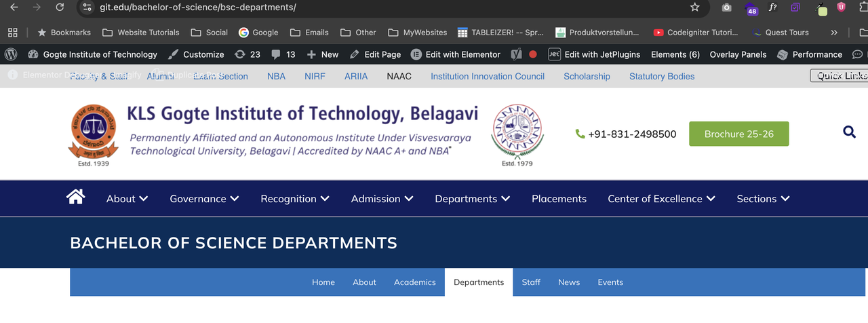Open Institution Innovation Council link
868x323 pixels.
pyautogui.click(x=488, y=76)
